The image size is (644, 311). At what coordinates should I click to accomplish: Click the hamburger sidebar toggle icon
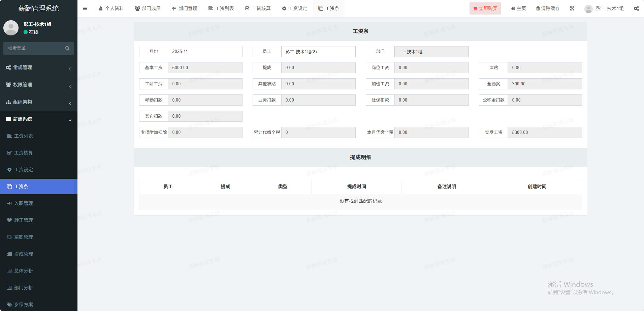pos(85,8)
